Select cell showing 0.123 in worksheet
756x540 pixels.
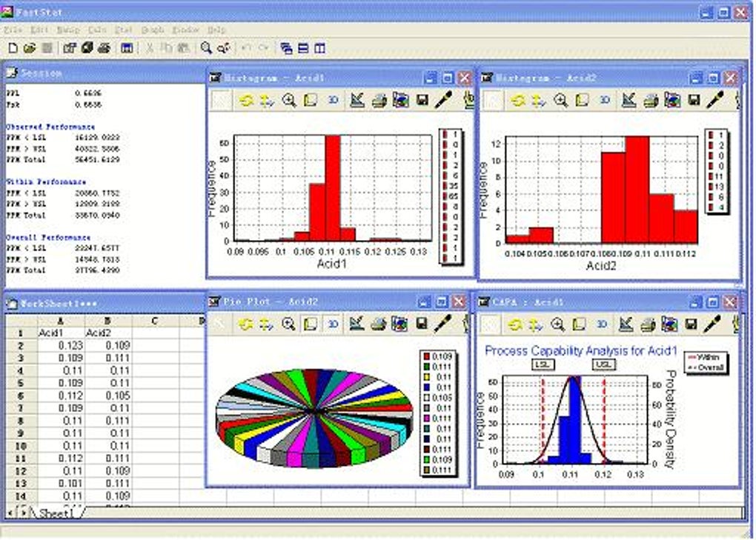point(62,345)
